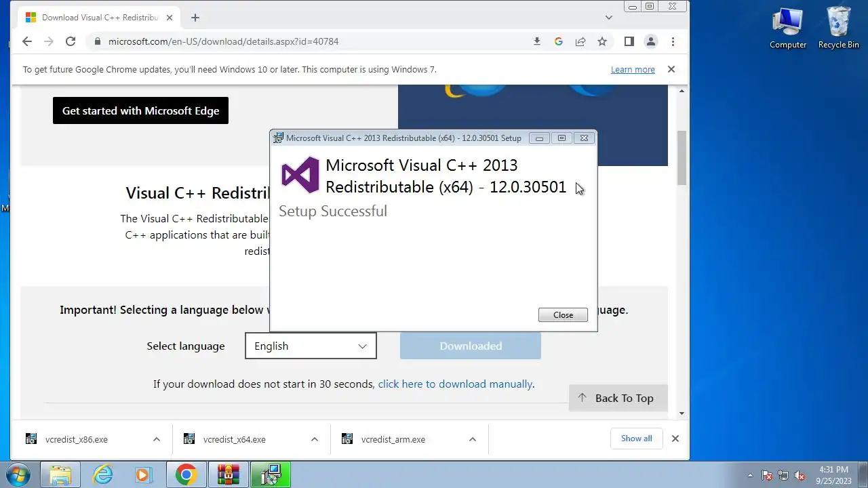
Task: Click Close in the setup dialog
Action: tap(563, 314)
